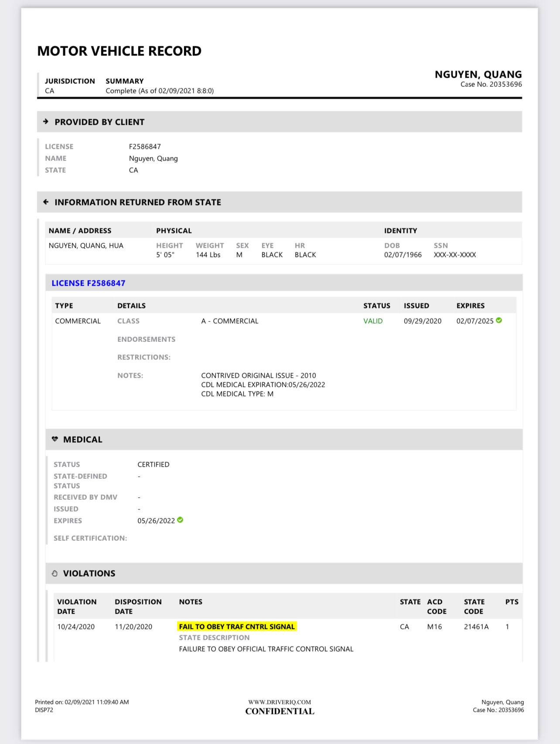Click the heart icon next to Medical
The width and height of the screenshot is (560, 744).
point(55,439)
